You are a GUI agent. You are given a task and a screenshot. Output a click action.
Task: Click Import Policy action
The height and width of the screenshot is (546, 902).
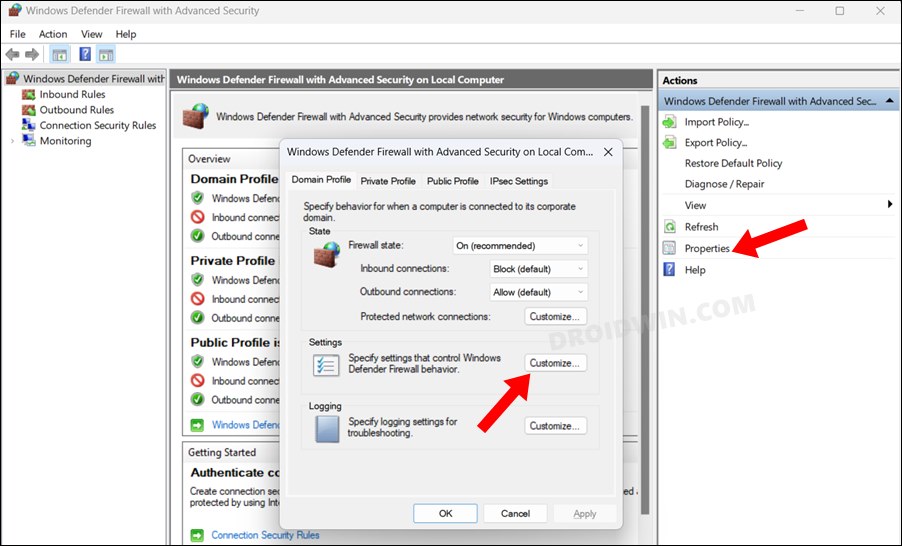(717, 122)
